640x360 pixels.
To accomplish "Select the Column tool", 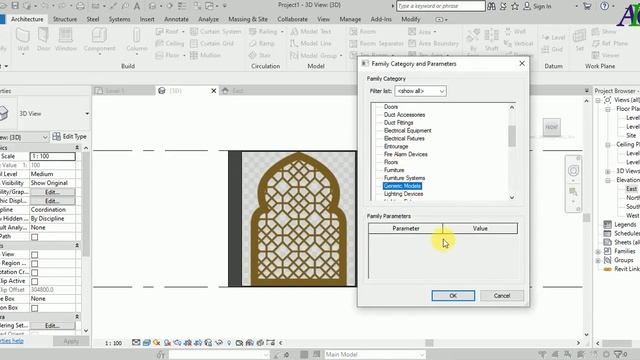I will point(137,40).
